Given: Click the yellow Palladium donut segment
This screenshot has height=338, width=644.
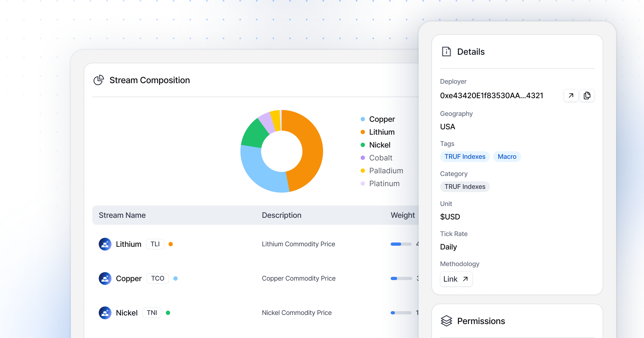Looking at the screenshot, I should coord(276,120).
